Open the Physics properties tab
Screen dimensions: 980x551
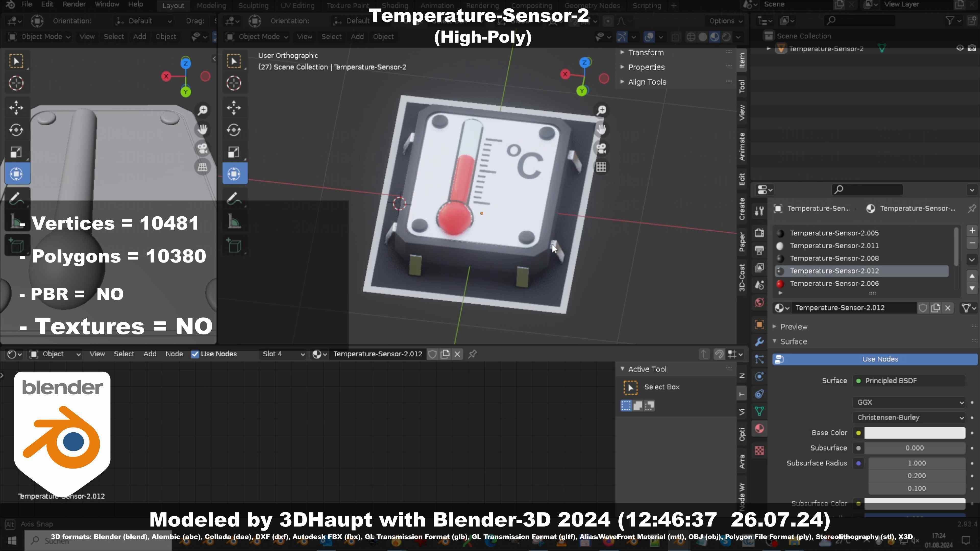coord(759,377)
